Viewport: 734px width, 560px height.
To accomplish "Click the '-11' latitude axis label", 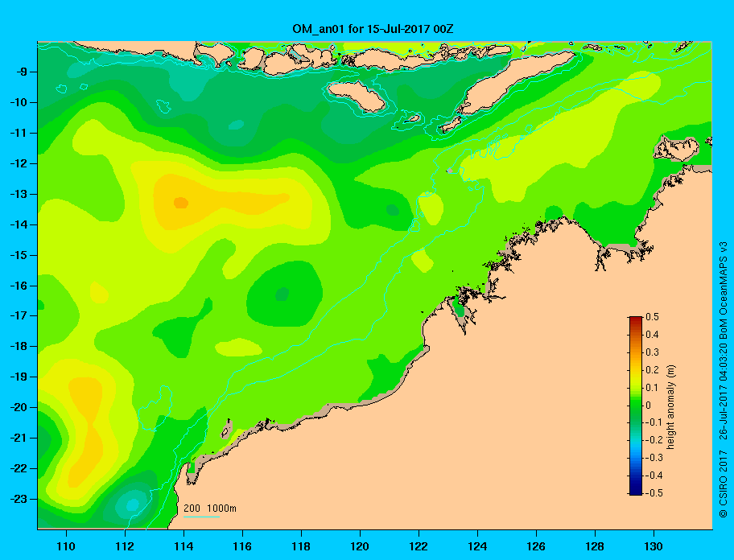I will click(19, 133).
